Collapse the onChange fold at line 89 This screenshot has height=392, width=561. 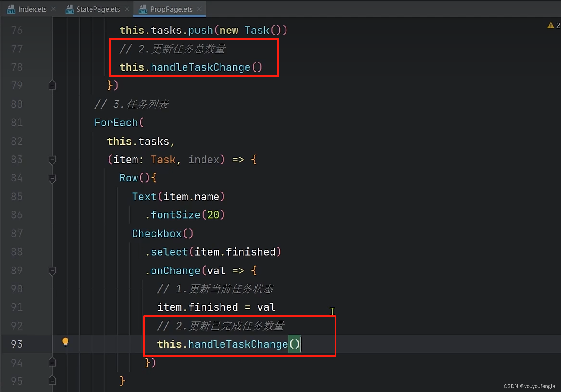click(52, 271)
